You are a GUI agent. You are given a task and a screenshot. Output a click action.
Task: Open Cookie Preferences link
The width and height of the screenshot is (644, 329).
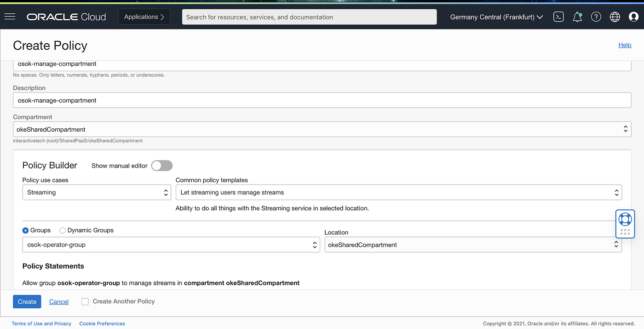102,323
